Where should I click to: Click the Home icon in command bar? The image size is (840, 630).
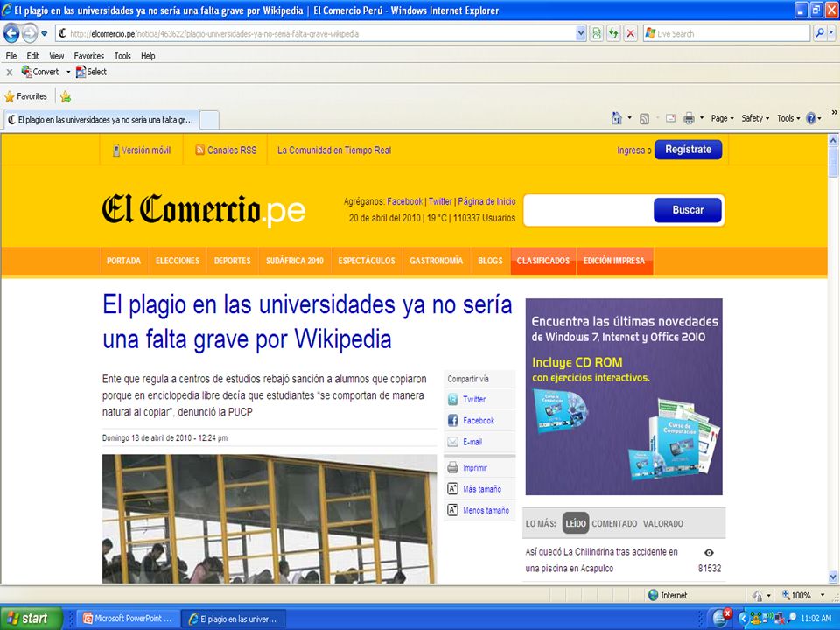coord(617,118)
